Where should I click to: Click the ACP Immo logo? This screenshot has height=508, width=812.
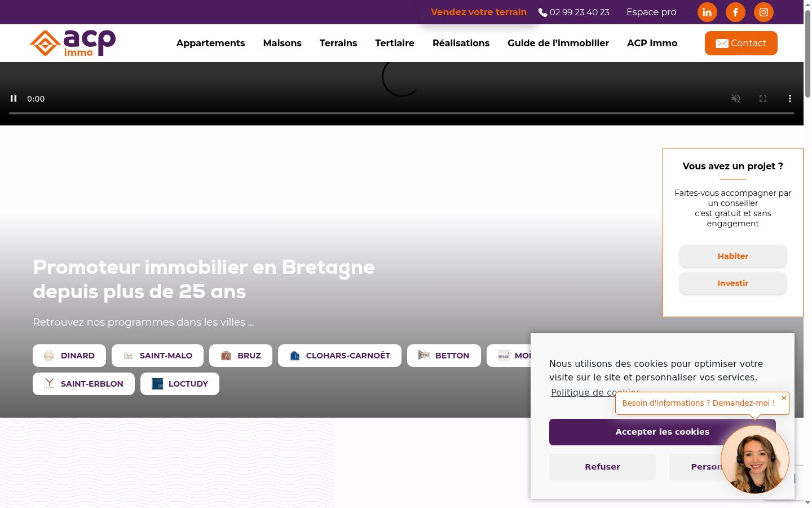[73, 43]
